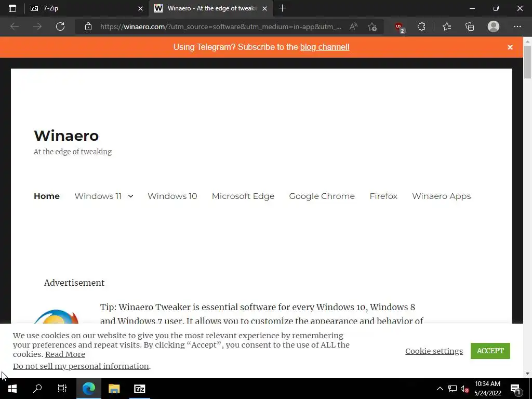This screenshot has height=399, width=532.
Task: Click the scrollbar up arrow
Action: click(527, 41)
